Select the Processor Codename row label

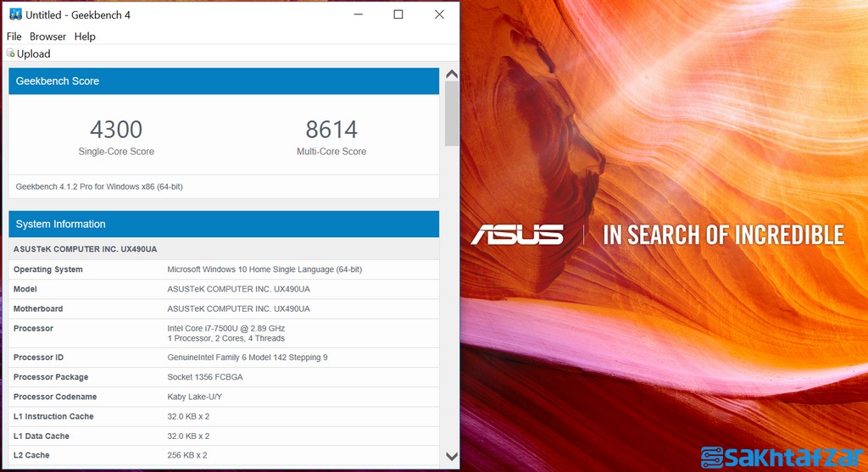[55, 397]
